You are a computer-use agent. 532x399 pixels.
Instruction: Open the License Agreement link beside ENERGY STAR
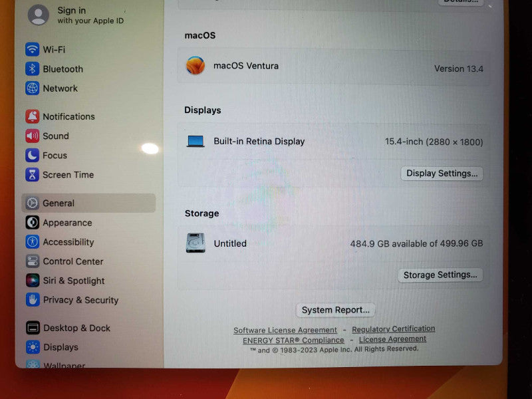(x=392, y=339)
